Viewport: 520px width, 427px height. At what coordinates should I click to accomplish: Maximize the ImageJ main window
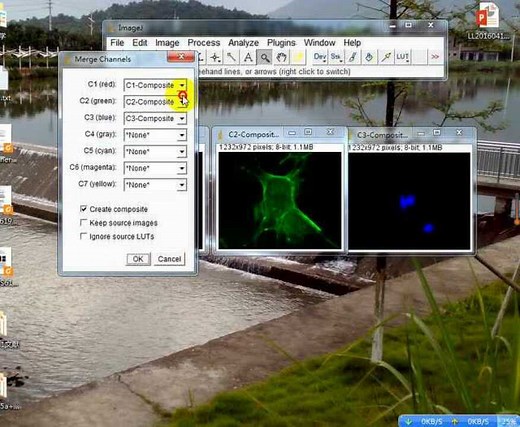[x=409, y=25]
